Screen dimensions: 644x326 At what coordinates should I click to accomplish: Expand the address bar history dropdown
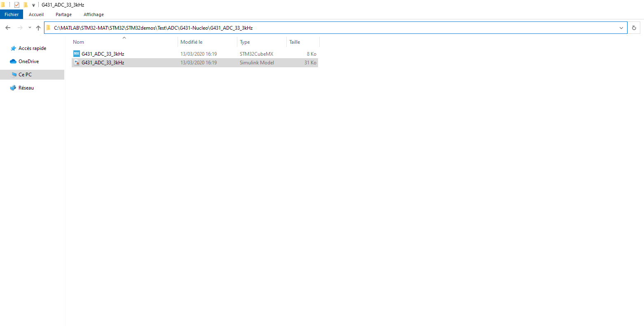tap(621, 28)
